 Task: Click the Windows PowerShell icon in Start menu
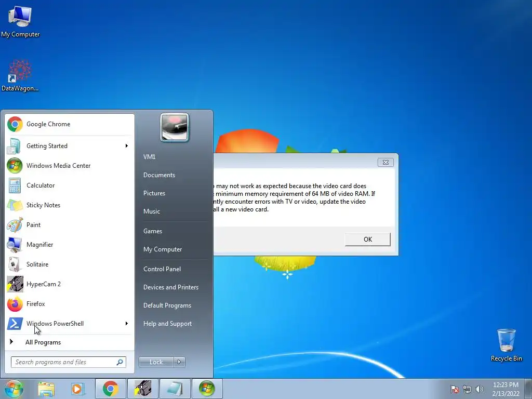(15, 323)
